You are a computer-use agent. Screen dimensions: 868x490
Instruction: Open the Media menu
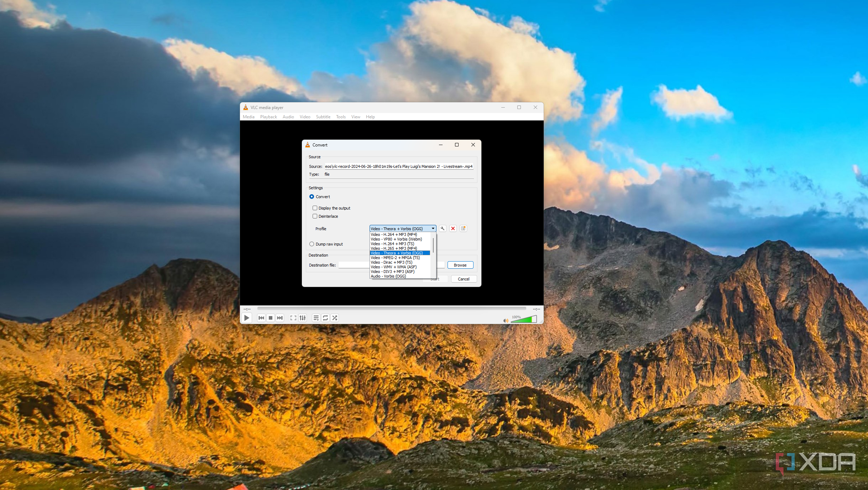[249, 117]
